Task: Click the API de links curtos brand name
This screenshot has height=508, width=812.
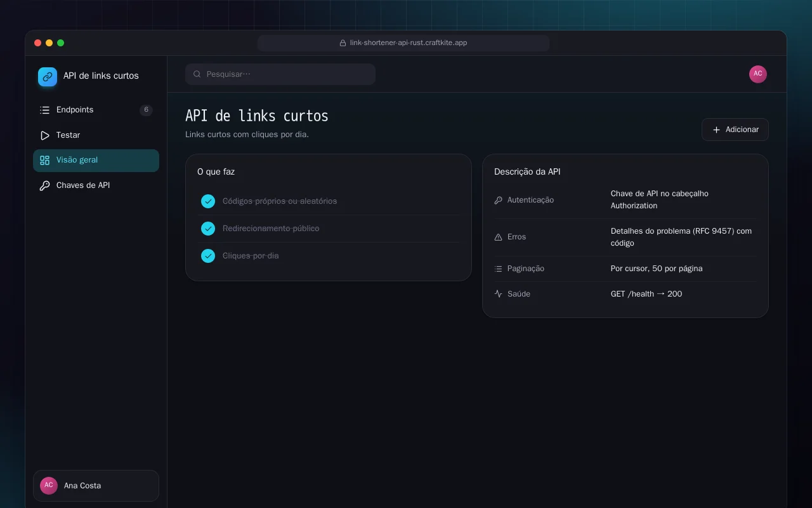Action: click(101, 76)
